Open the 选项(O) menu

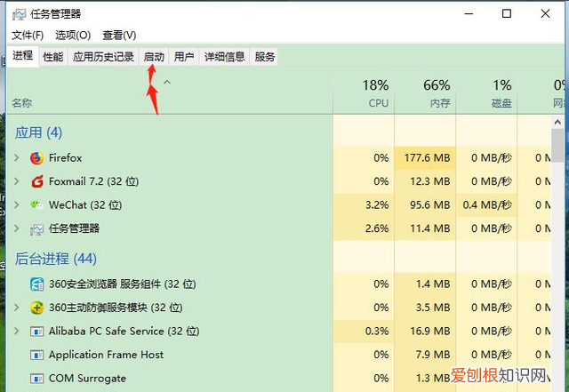click(73, 36)
